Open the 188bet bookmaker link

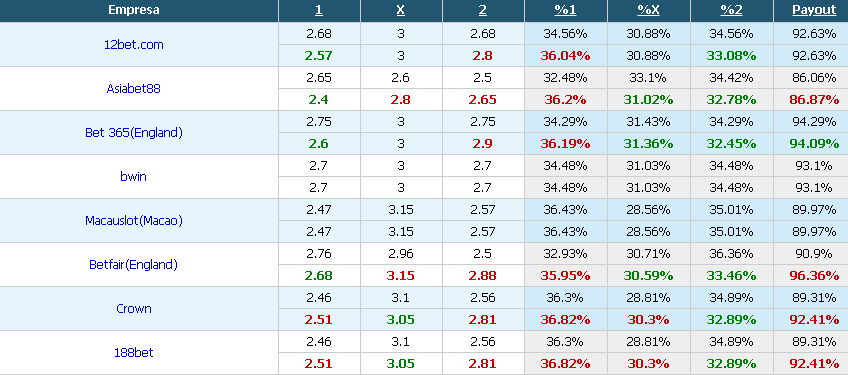[x=134, y=352]
